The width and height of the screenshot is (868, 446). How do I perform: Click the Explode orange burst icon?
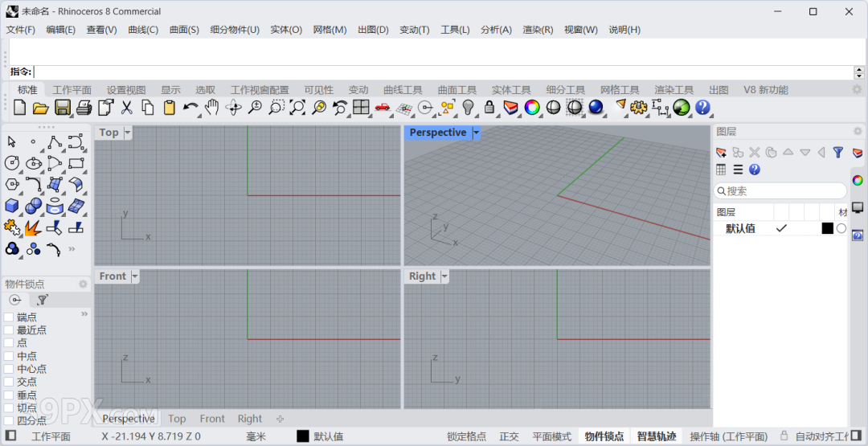pos(33,227)
